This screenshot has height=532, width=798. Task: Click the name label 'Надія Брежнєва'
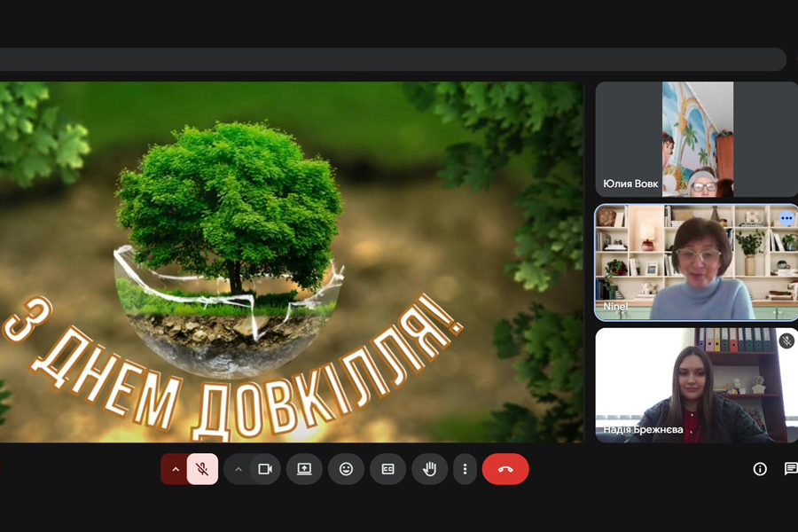[644, 430]
